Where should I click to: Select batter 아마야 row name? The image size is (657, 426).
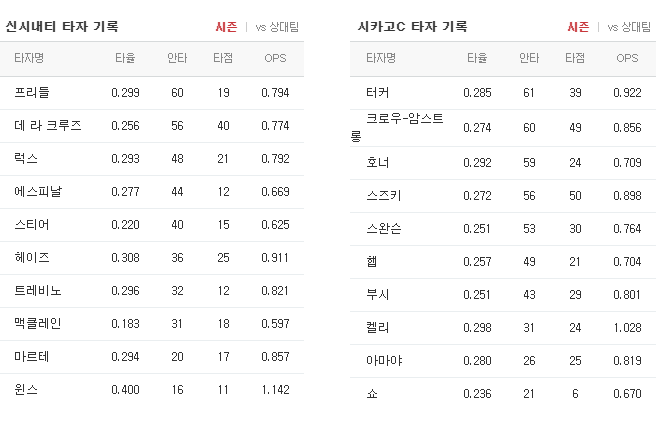click(x=384, y=360)
